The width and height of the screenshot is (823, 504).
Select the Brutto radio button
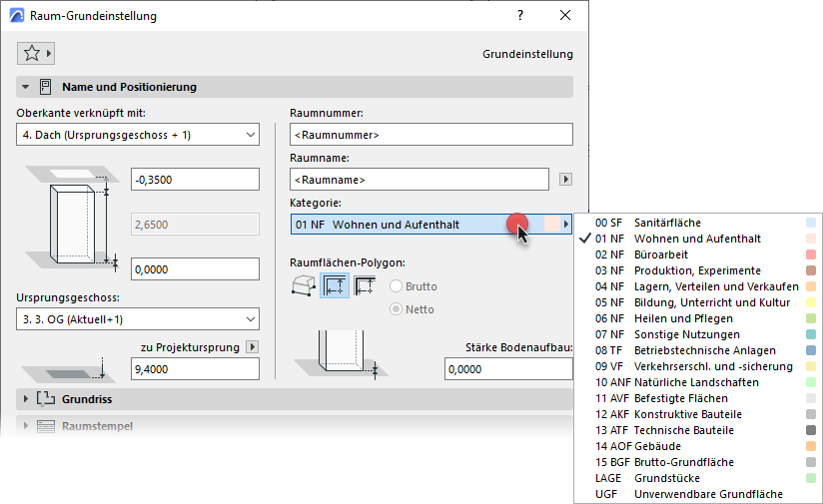pos(396,286)
